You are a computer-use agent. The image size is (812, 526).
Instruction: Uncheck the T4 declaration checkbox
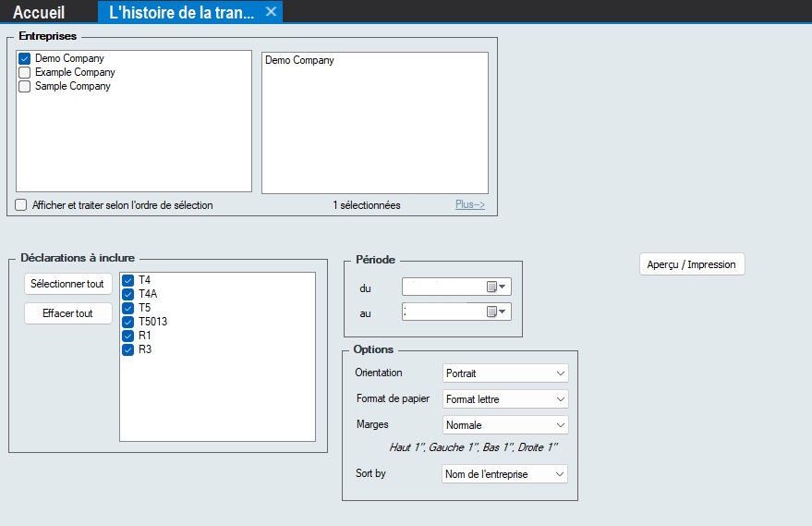point(128,281)
